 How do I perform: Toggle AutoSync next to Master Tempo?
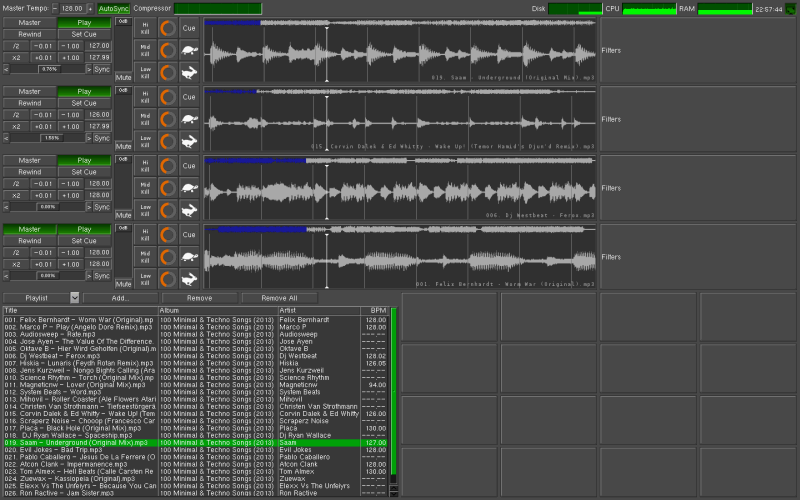click(113, 9)
